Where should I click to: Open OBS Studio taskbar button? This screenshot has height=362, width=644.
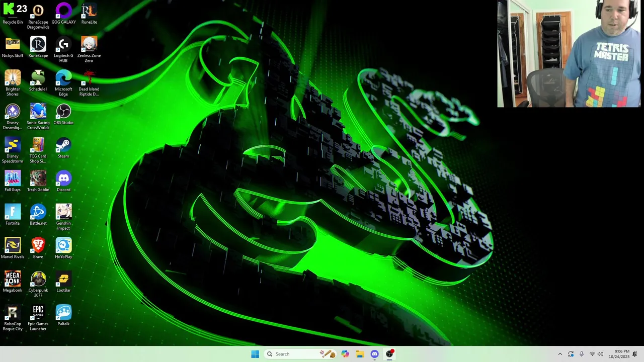tap(389, 354)
